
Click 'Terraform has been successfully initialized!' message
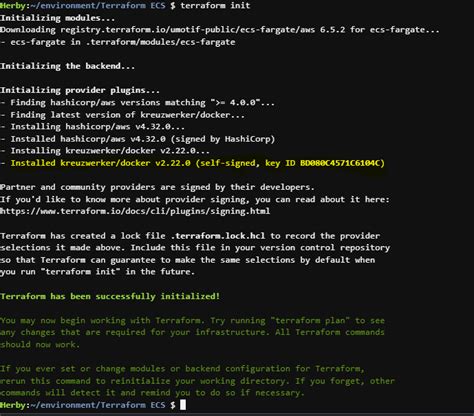[x=110, y=296]
